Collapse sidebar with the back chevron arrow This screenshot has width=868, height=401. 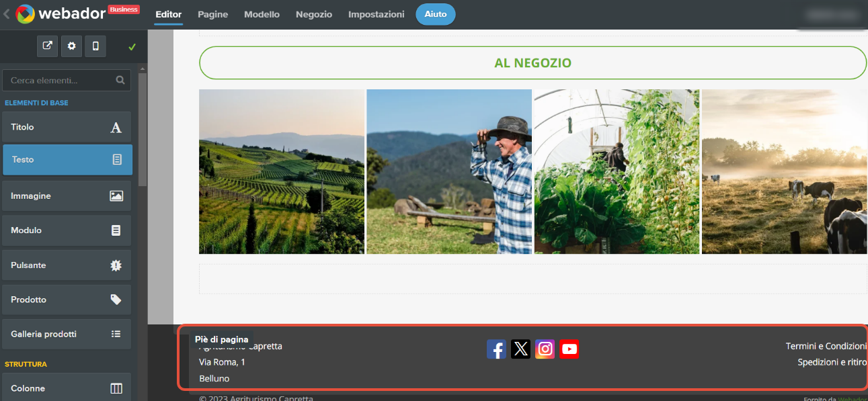pos(7,14)
